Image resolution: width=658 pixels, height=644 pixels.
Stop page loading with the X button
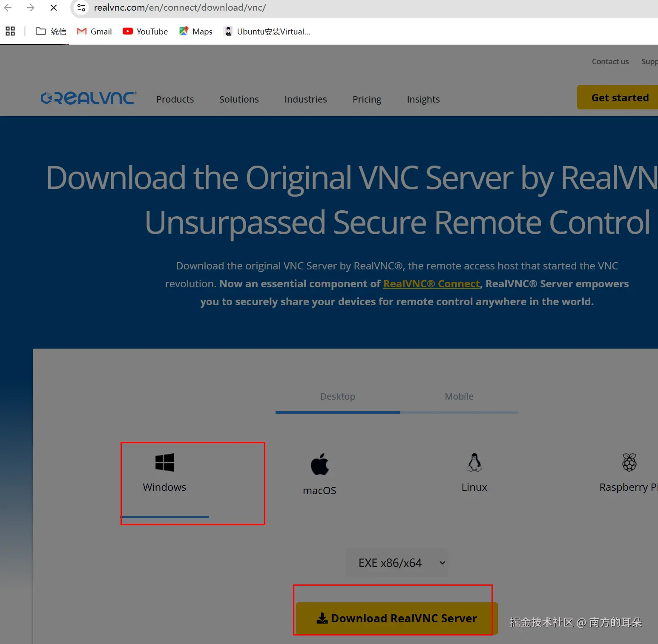point(54,8)
